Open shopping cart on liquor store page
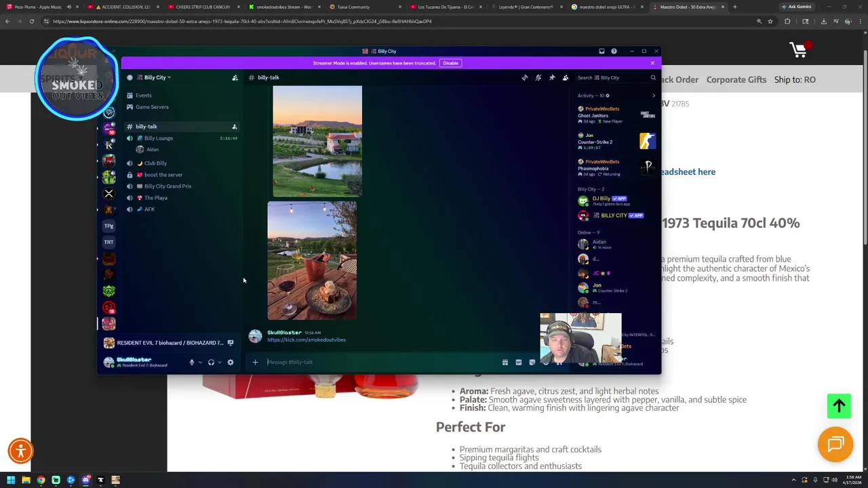 (x=799, y=49)
